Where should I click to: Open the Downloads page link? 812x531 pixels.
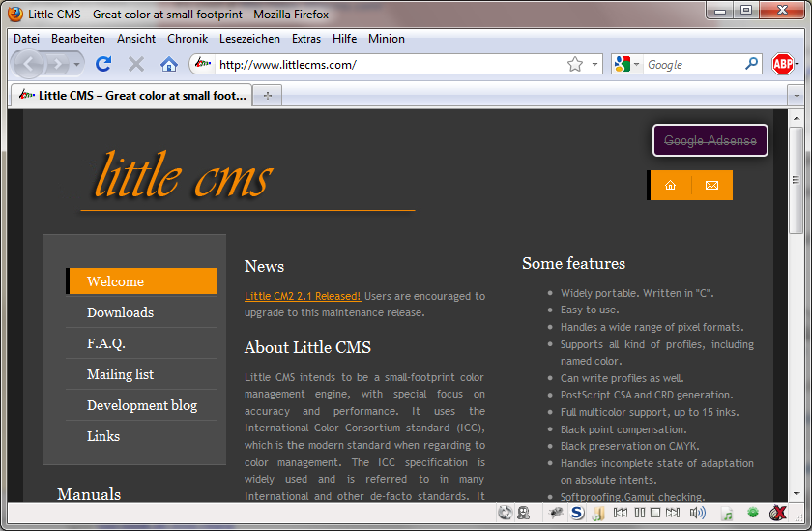coord(120,312)
